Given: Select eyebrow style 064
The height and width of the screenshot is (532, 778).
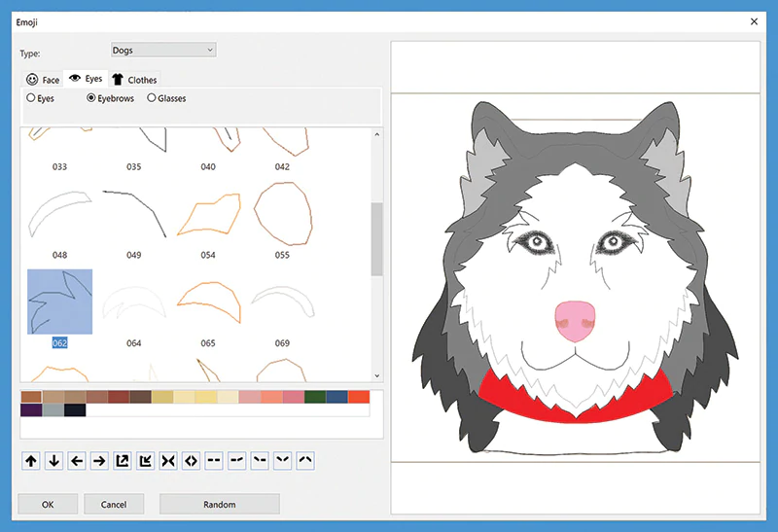Looking at the screenshot, I should point(134,307).
